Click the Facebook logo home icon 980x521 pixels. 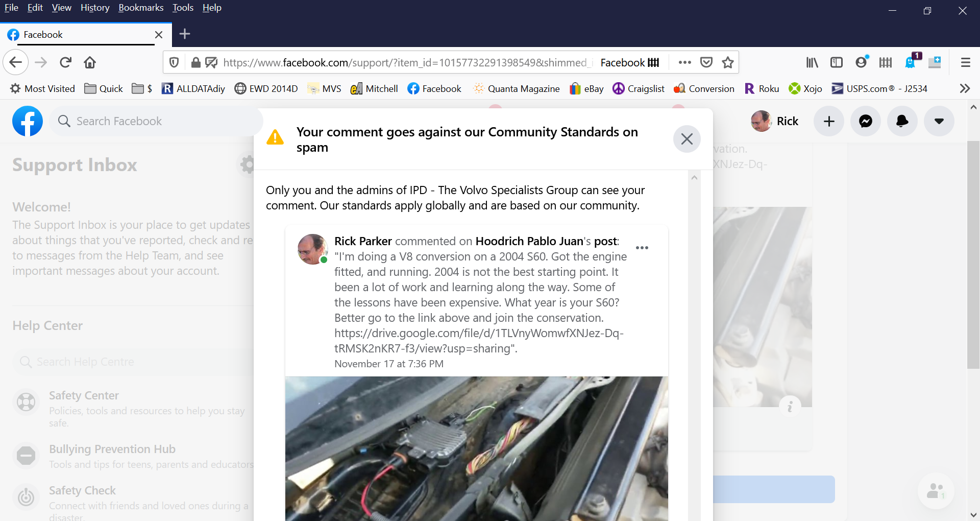[x=28, y=121]
